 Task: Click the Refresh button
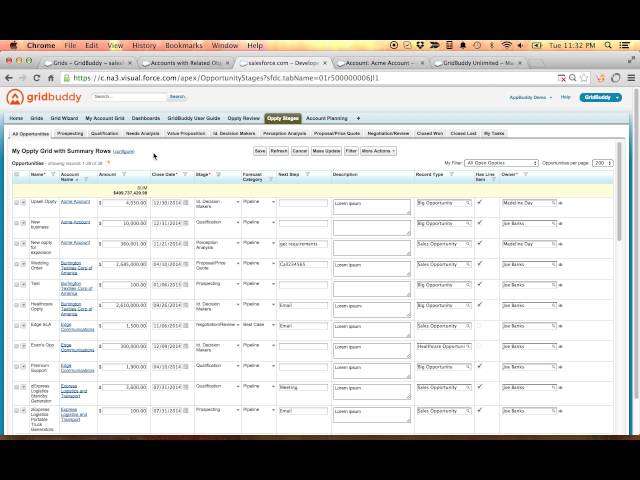coord(279,151)
